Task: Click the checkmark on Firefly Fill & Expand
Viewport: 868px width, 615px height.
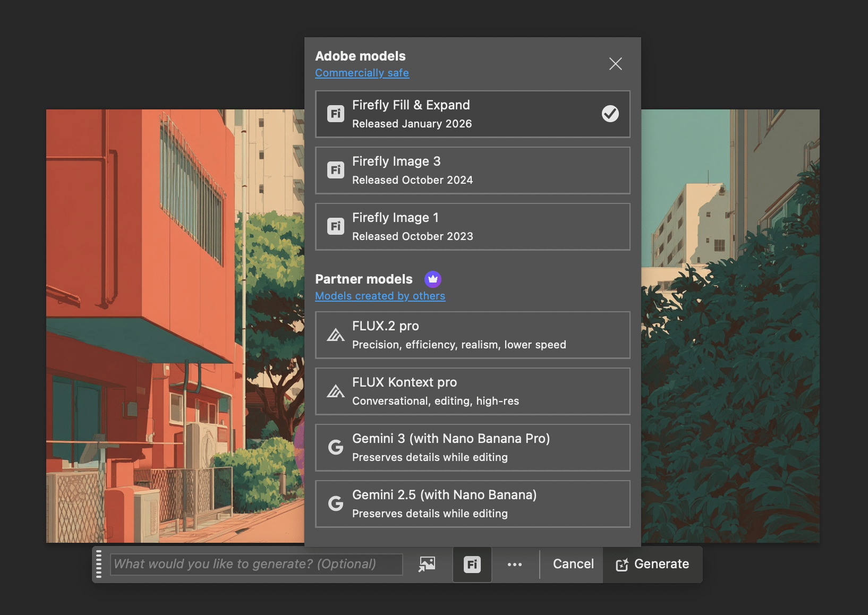Action: (x=610, y=114)
